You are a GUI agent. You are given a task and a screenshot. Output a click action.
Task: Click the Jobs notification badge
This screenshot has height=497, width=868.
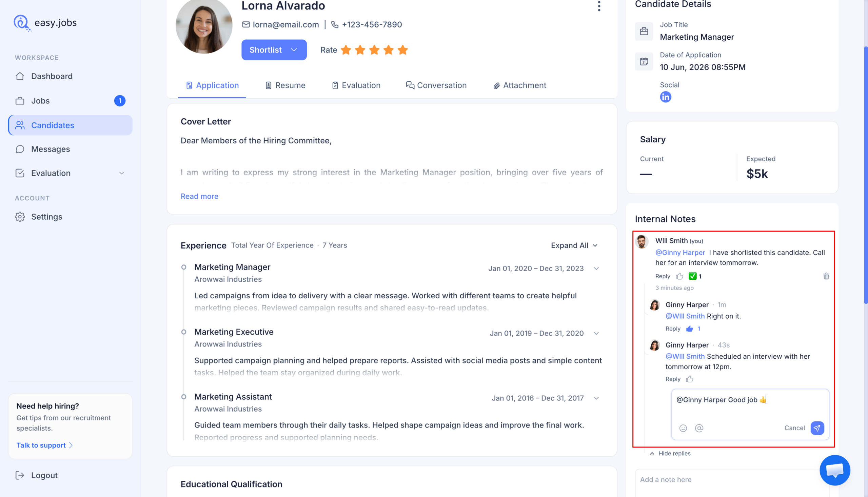120,101
